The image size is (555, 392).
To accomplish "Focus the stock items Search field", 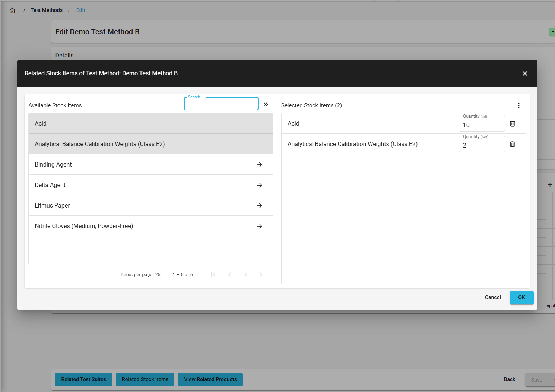I will coord(221,104).
